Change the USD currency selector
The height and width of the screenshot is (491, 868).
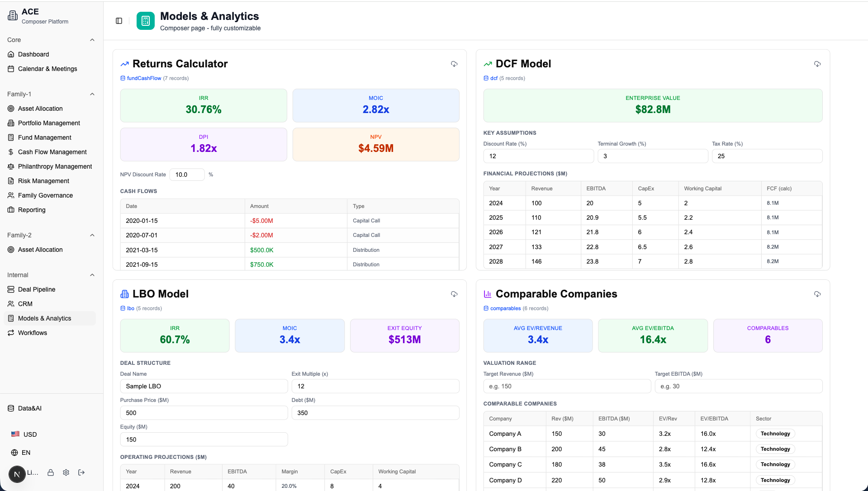[x=30, y=434]
